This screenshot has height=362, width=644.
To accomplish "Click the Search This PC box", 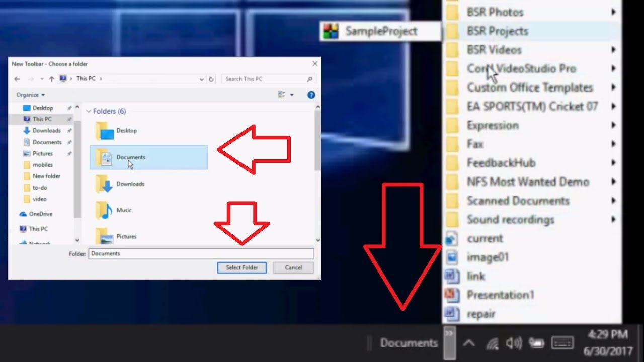I will 269,79.
